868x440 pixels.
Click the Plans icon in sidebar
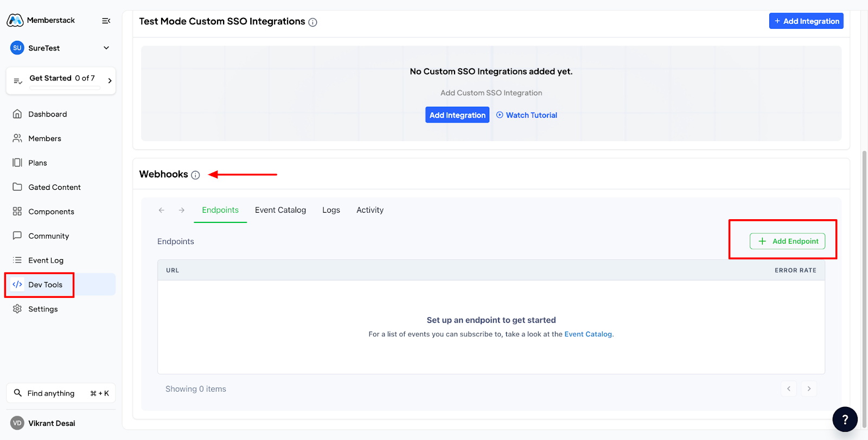click(x=17, y=163)
